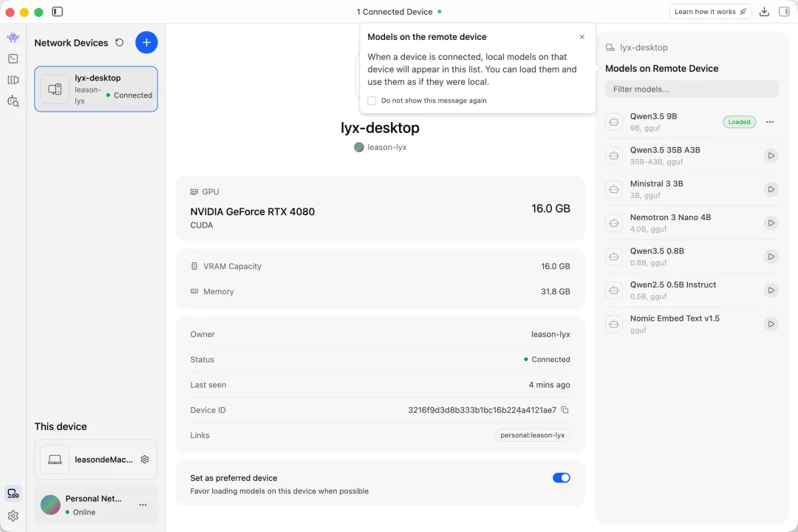Open options menu for Qwen3.5 9B
The width and height of the screenshot is (798, 532).
(770, 122)
